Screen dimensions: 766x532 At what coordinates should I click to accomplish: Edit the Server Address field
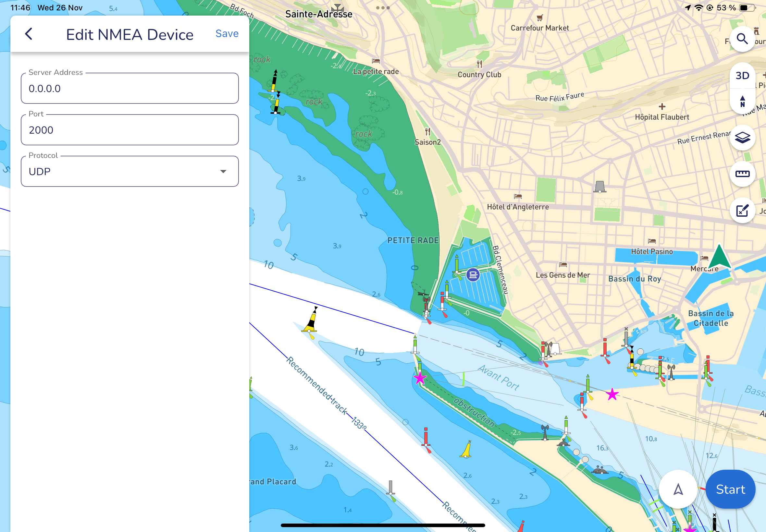130,89
